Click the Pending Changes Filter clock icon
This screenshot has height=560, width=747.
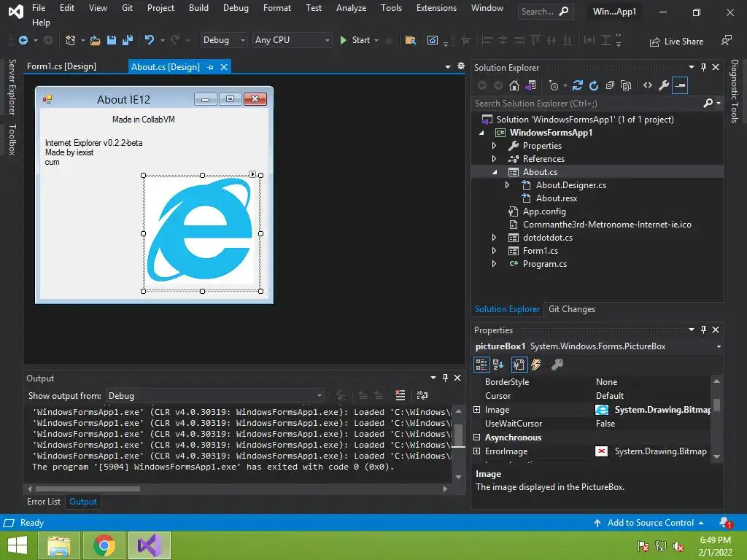(554, 86)
